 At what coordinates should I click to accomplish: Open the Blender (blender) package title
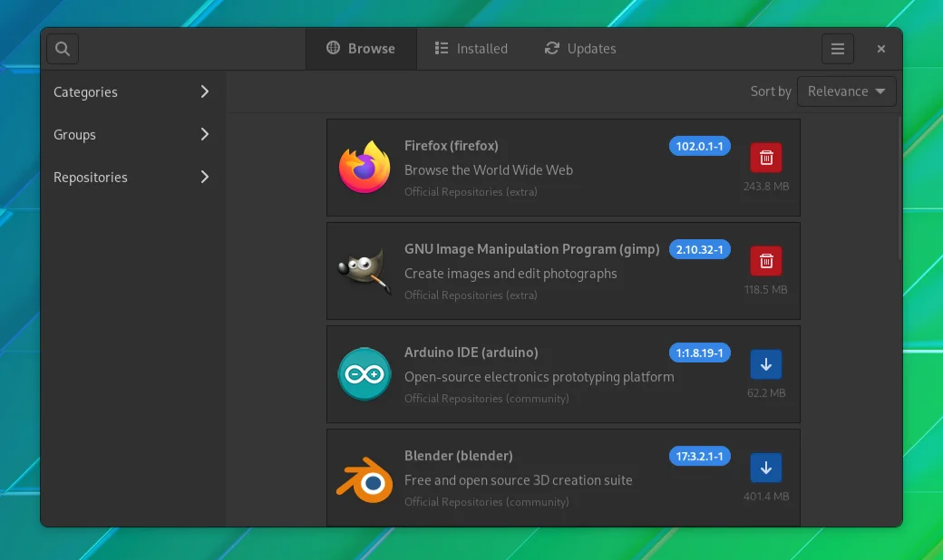pos(458,456)
